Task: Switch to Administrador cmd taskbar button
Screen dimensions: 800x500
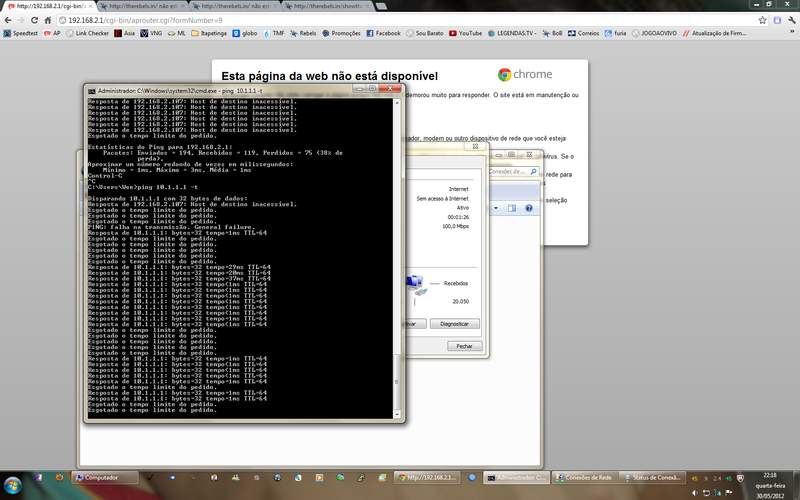Action: click(x=516, y=478)
